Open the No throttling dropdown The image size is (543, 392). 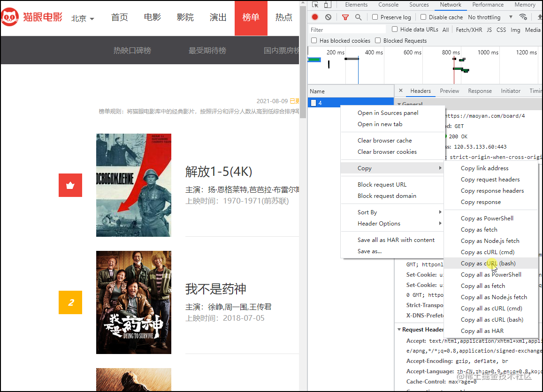[x=490, y=17]
